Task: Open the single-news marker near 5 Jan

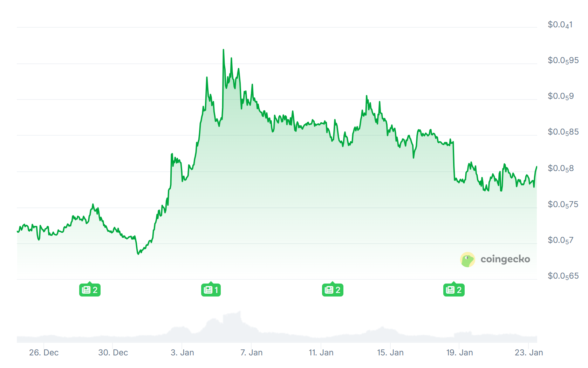Action: tap(211, 290)
